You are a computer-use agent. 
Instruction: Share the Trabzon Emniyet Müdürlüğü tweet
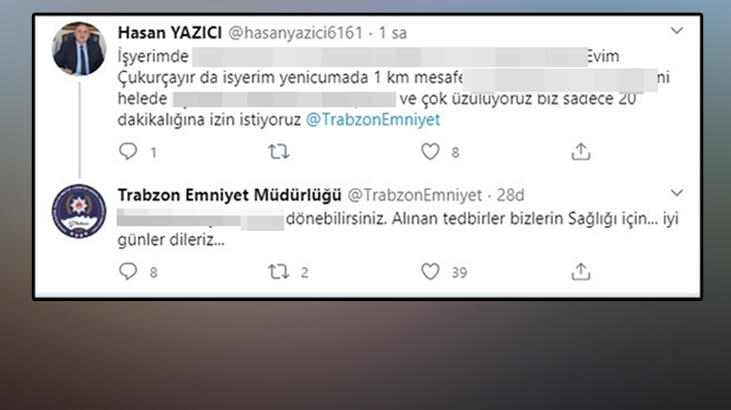(581, 271)
